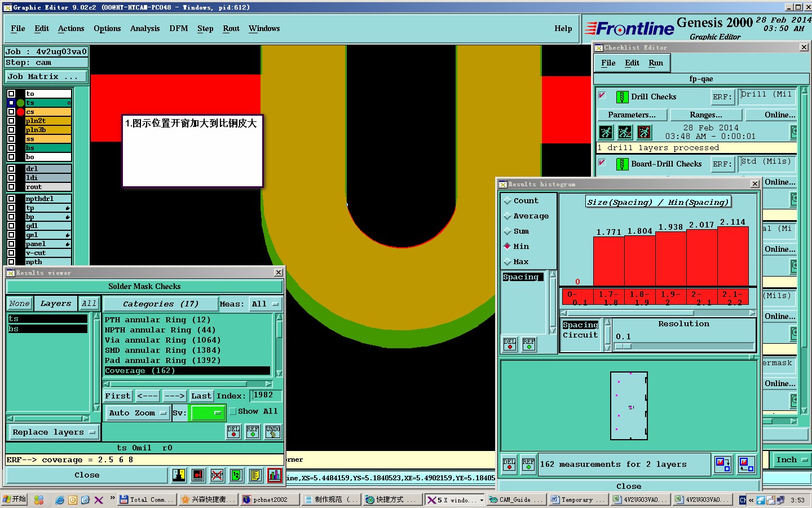Click the green 12 numbered icon
Viewport: 812px width, 508px height.
[x=236, y=475]
